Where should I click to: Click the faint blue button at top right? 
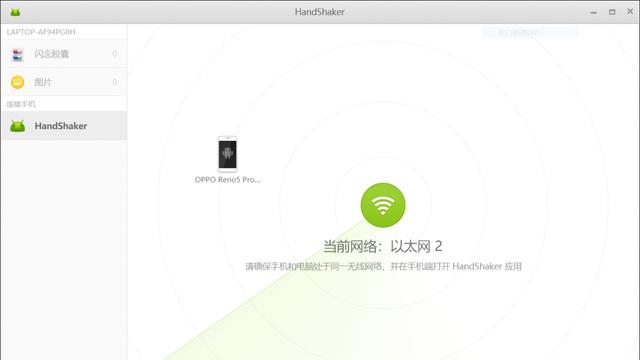530,33
